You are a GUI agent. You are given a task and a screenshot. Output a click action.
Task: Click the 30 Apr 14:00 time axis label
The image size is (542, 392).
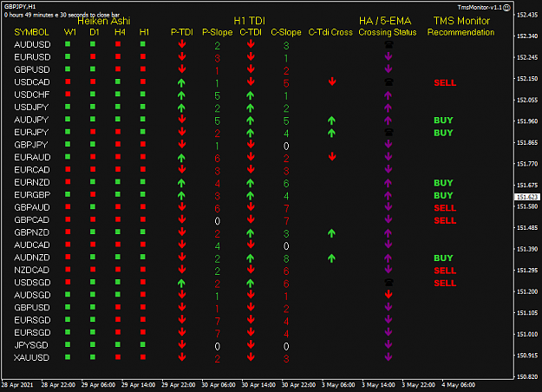258,385
